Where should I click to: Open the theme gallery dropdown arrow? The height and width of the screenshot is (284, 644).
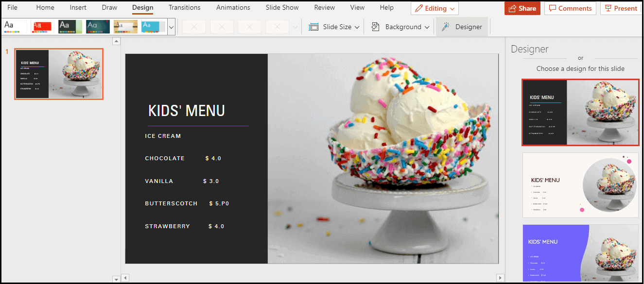coord(171,28)
